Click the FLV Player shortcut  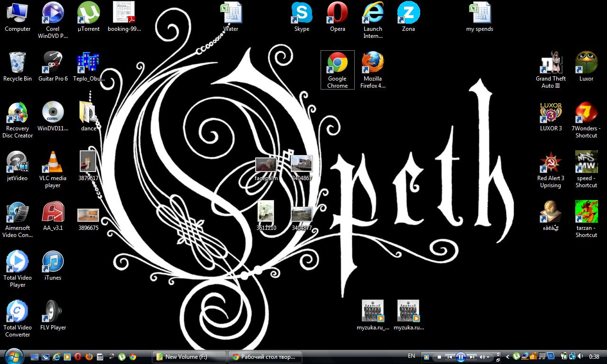(x=53, y=316)
